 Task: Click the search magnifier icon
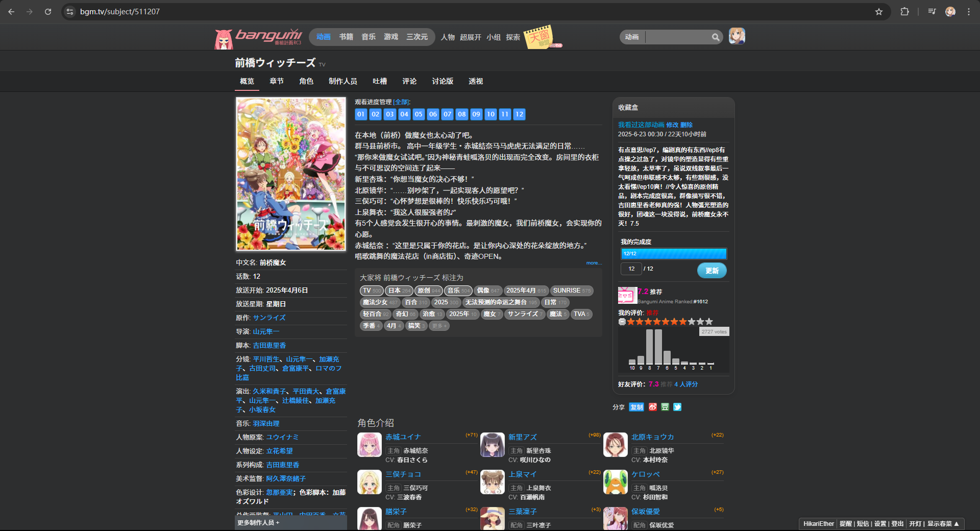[716, 37]
